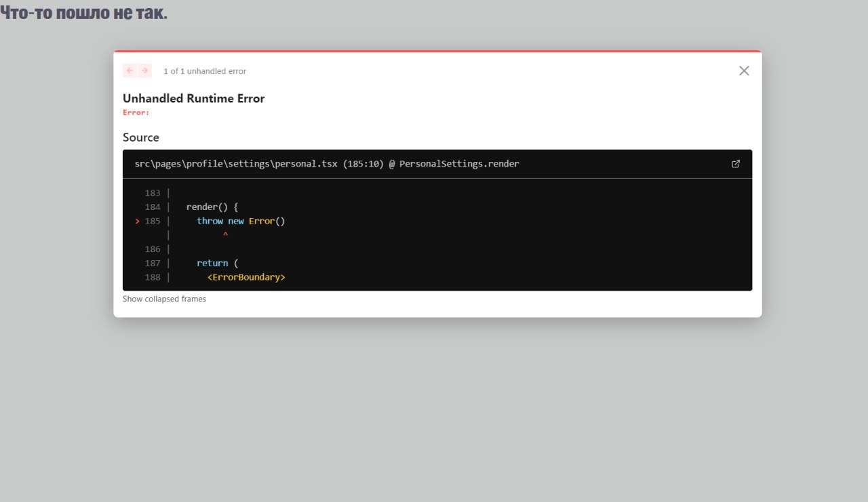
Task: Click the "<ErrorBoundary>" code line
Action: 246,277
